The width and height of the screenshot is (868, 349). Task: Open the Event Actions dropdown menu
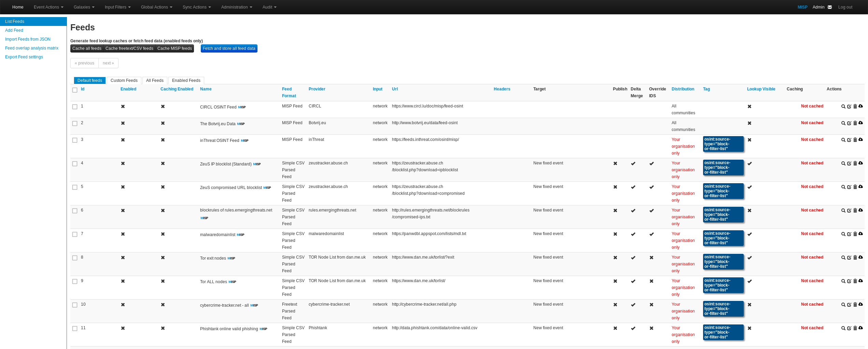tap(48, 7)
